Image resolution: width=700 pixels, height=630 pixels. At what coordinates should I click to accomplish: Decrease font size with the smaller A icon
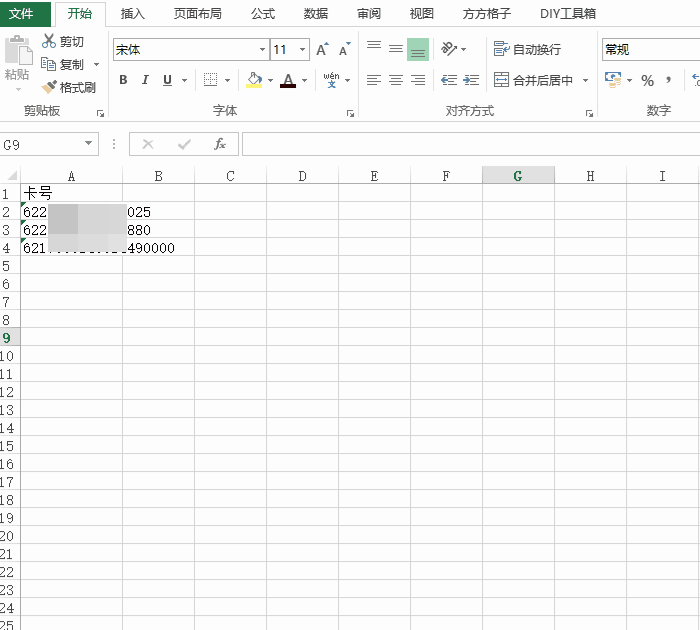tap(344, 50)
